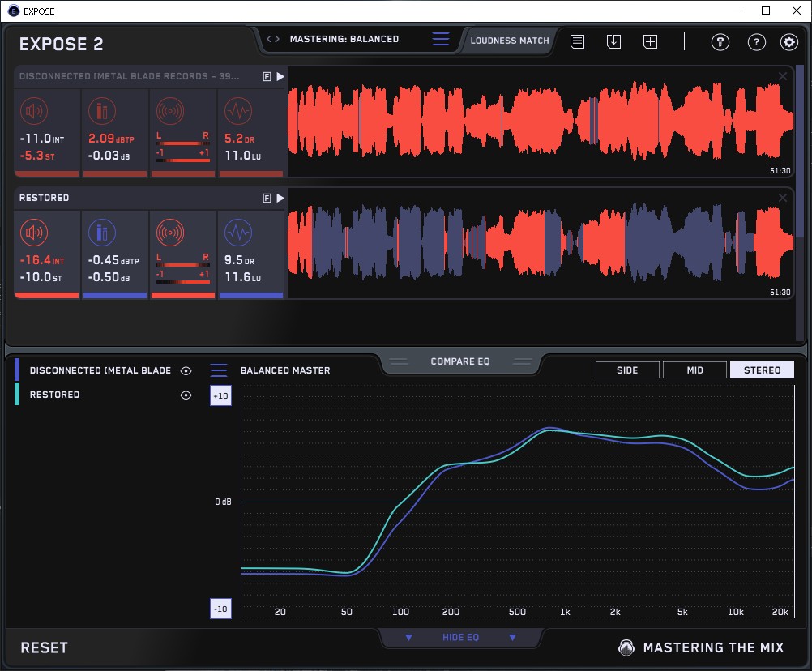Remove the Disconnected track with its X
The image size is (812, 671).
point(783,77)
